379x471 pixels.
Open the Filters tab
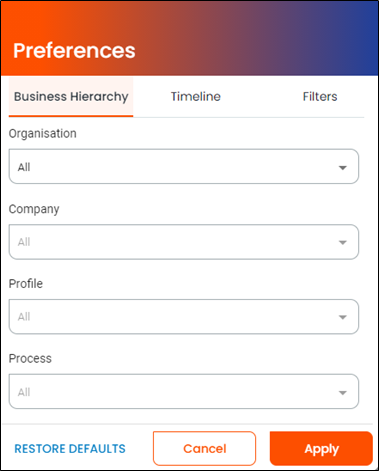(320, 97)
